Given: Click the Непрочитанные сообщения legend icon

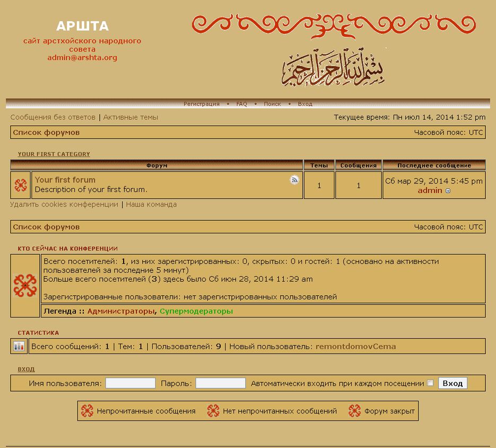Looking at the screenshot, I should tap(88, 411).
